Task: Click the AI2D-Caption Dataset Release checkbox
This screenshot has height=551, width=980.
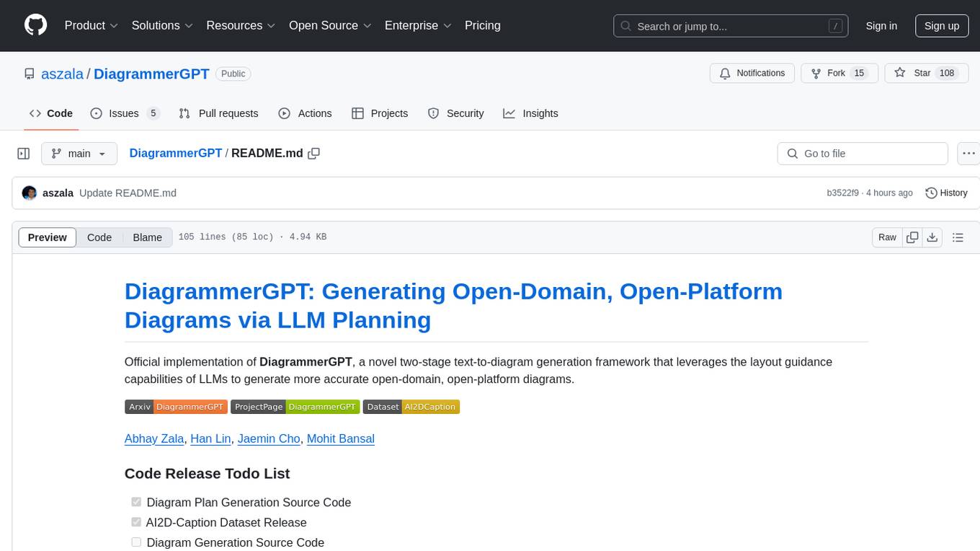Action: click(x=136, y=522)
